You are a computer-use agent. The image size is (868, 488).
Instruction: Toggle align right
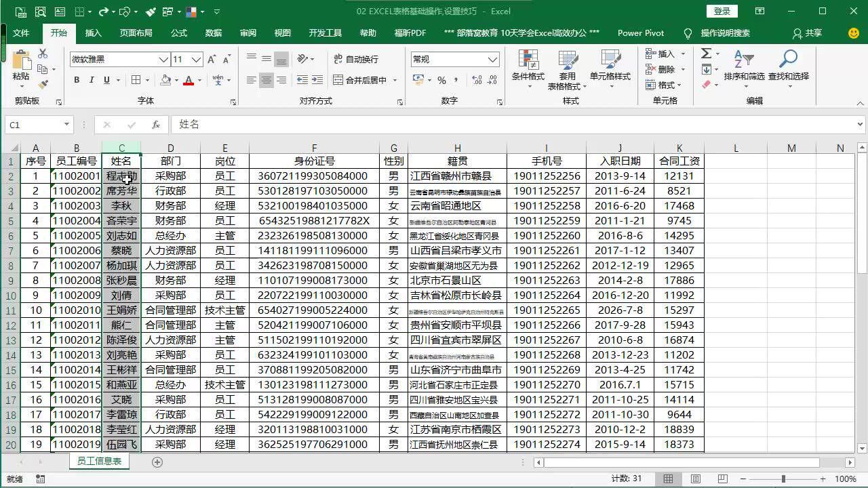281,80
